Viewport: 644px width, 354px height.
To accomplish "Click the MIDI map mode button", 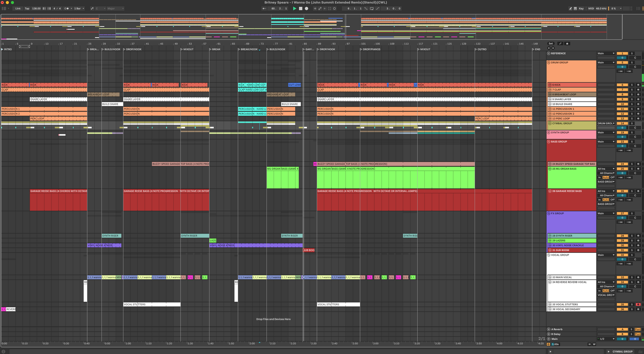I will point(591,9).
